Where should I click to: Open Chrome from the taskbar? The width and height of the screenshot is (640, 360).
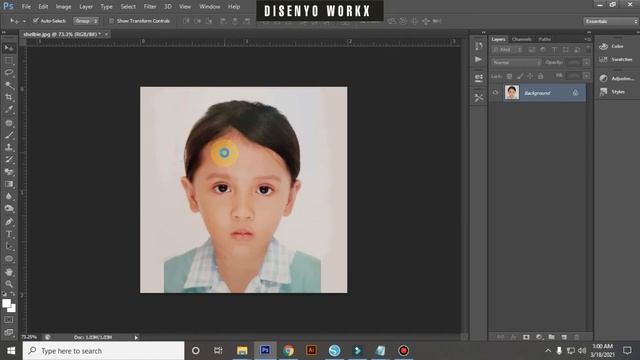288,351
